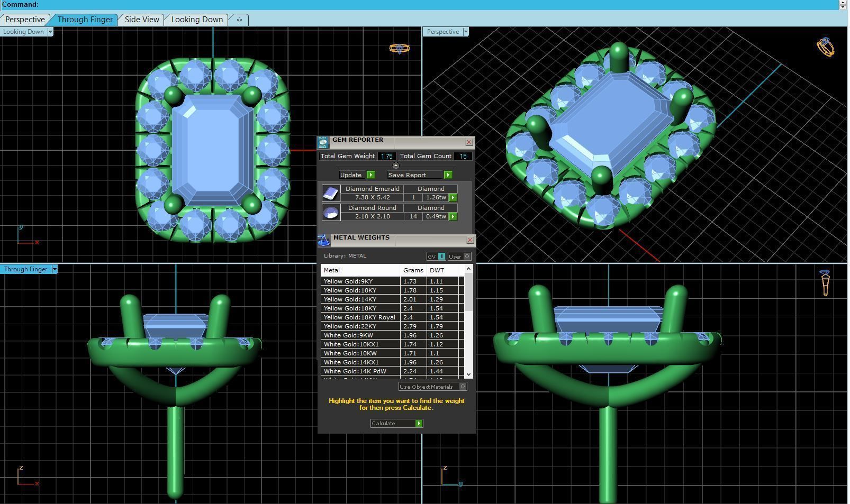Click the metal list scrollbar thumb
850x504 pixels.
468,292
